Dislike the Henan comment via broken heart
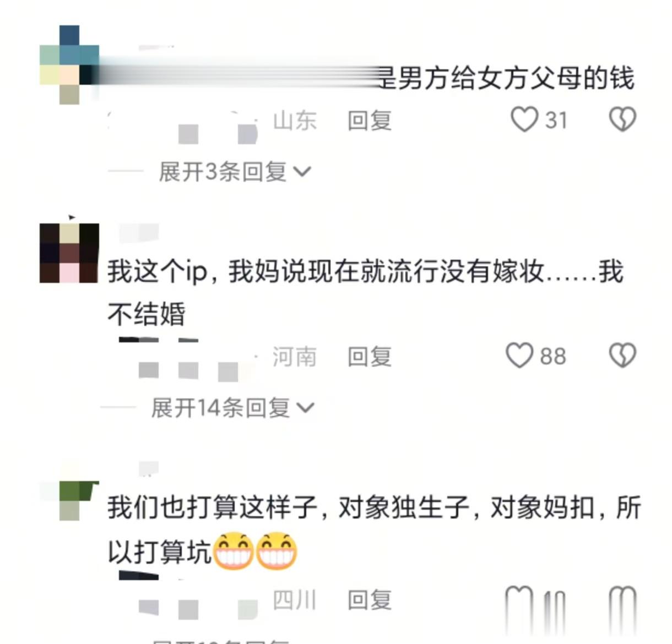 click(622, 356)
